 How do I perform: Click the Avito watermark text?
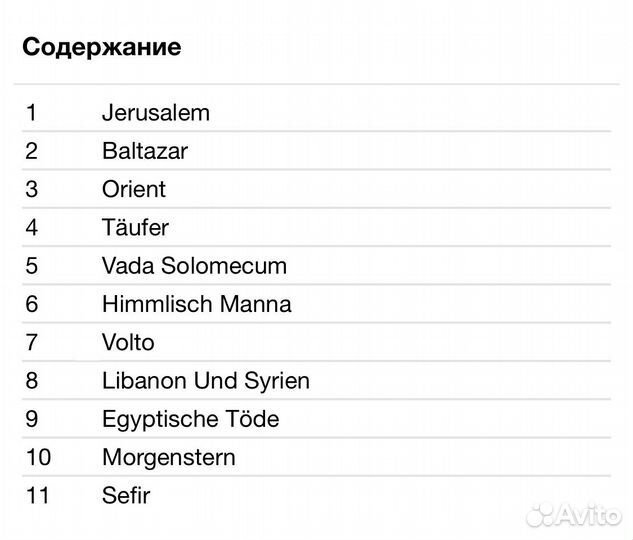tap(590, 515)
